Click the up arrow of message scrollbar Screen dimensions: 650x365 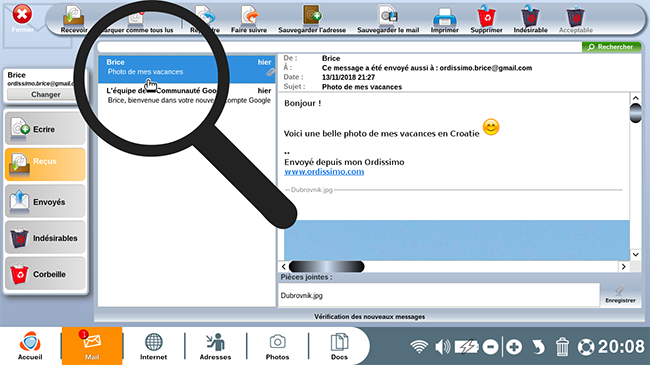coord(635,98)
